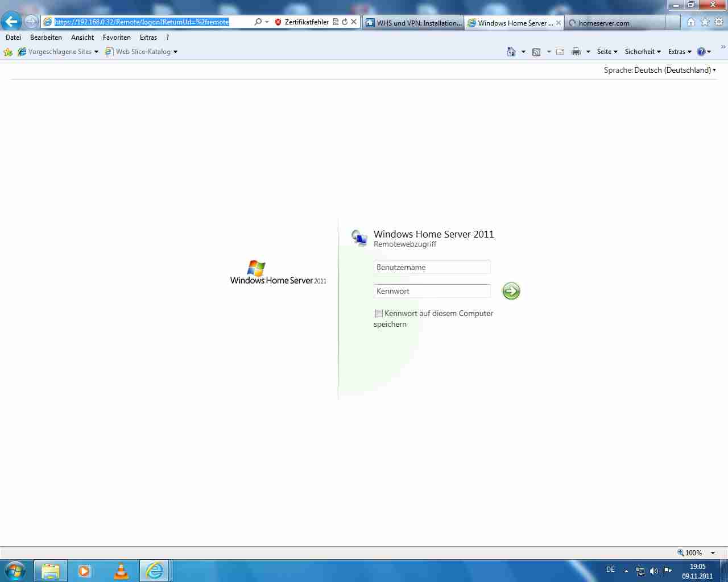Viewport: 728px width, 582px height.
Task: Launch VLC media player from taskbar
Action: click(x=121, y=571)
